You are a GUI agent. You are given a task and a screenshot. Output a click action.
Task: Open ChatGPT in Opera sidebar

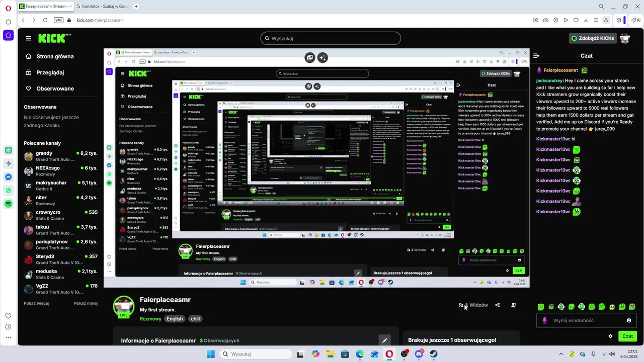pyautogui.click(x=8, y=150)
